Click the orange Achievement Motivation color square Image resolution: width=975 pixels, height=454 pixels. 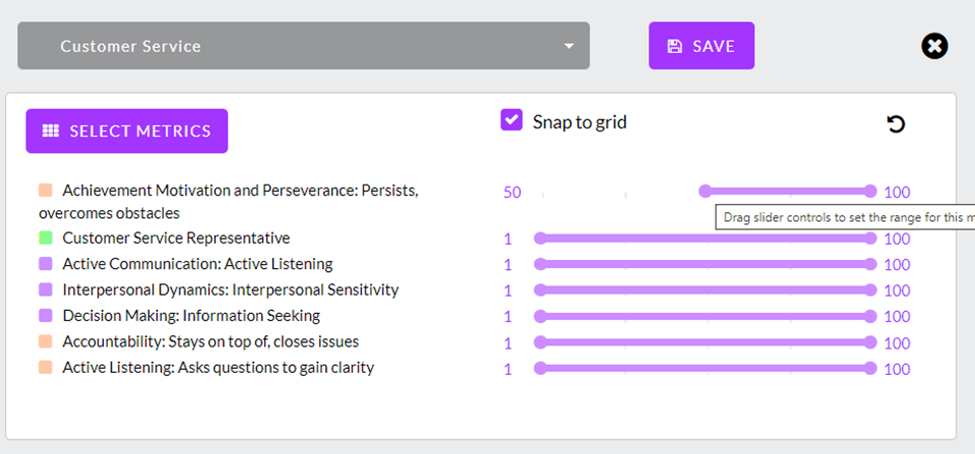45,190
